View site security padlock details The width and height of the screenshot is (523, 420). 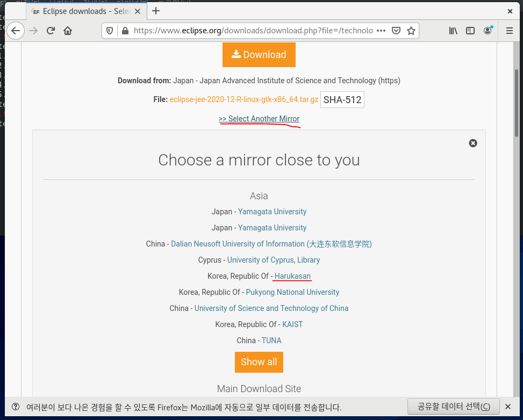125,31
